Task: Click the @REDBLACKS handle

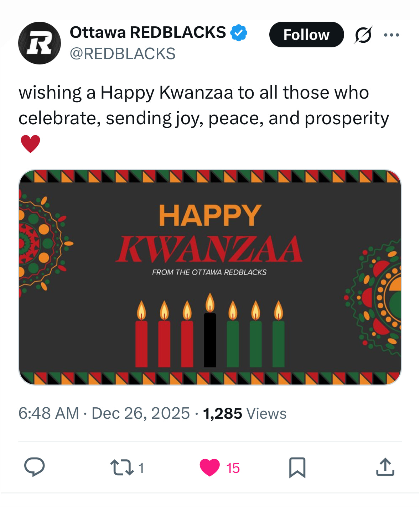Action: (123, 54)
